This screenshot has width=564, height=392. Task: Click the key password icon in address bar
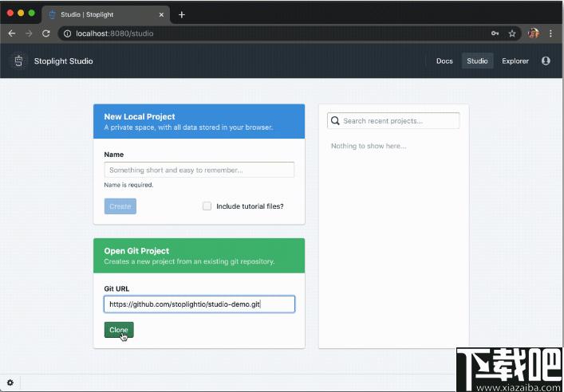[x=495, y=33]
